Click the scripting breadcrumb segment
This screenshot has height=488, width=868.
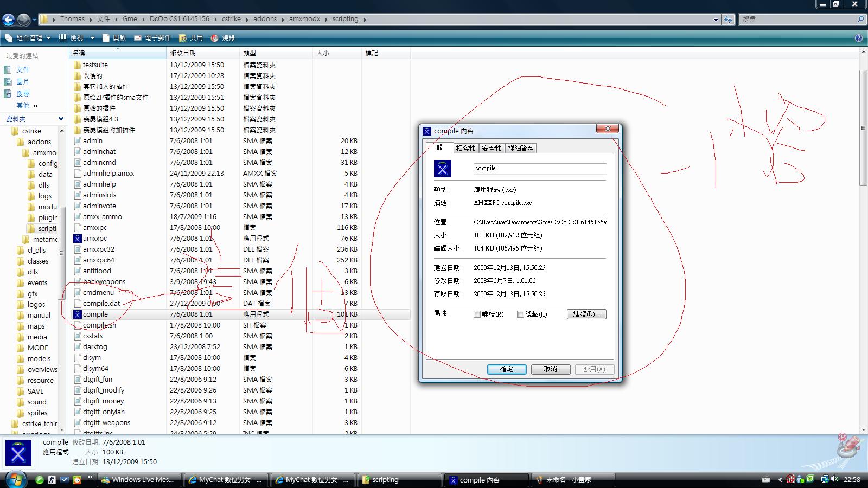[x=345, y=19]
